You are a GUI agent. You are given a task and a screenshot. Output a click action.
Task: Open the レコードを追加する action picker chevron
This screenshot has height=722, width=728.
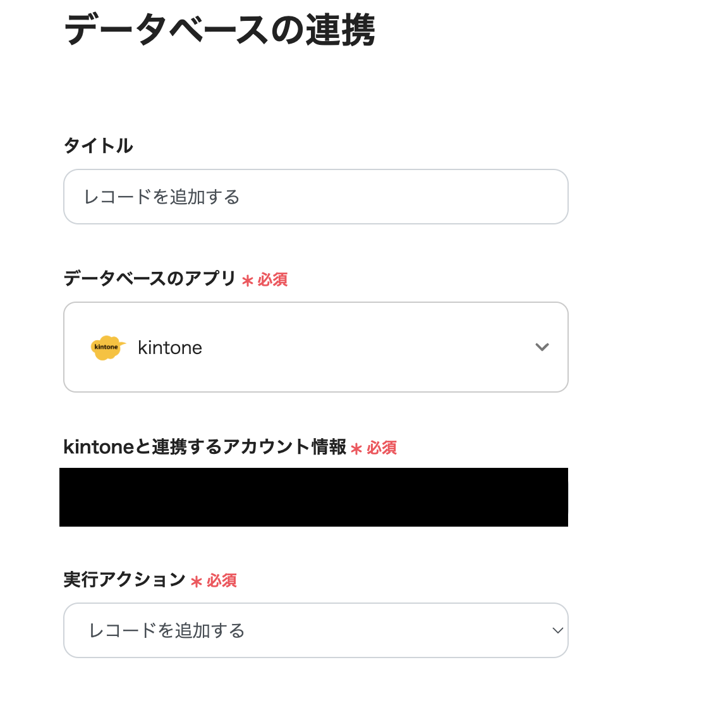point(556,630)
